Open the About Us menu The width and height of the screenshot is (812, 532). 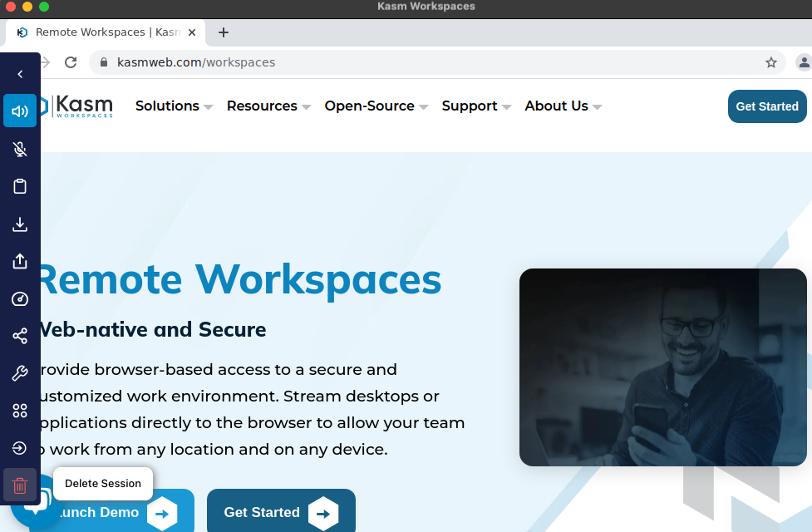click(557, 106)
